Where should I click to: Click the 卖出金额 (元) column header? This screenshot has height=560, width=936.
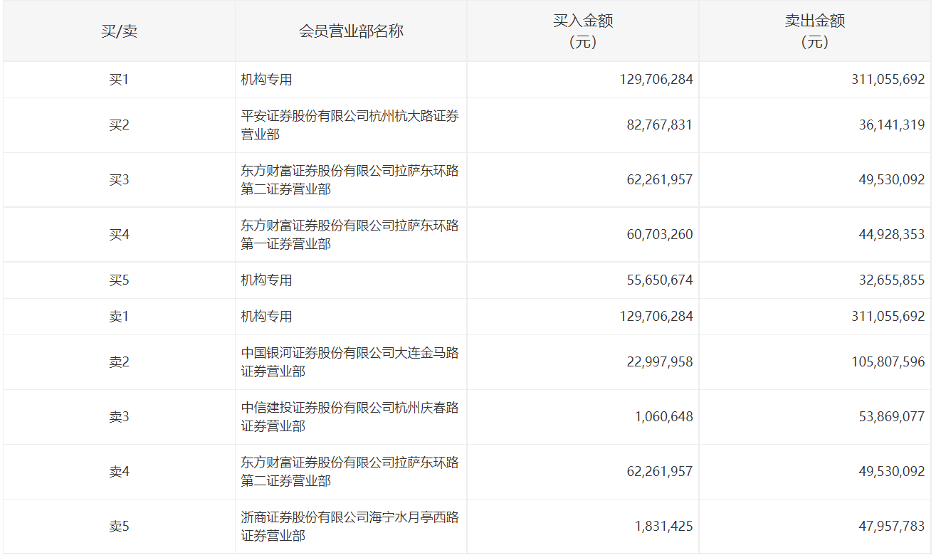[814, 31]
